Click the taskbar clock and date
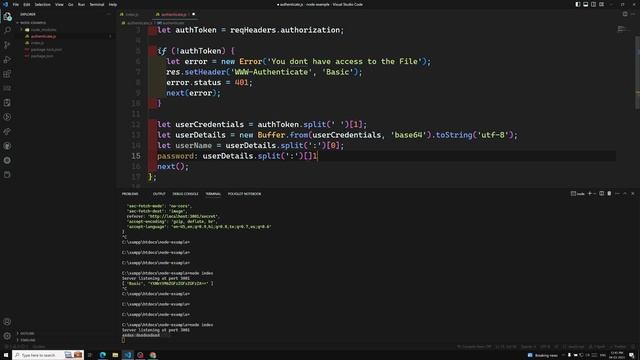640x360 pixels. [617, 355]
